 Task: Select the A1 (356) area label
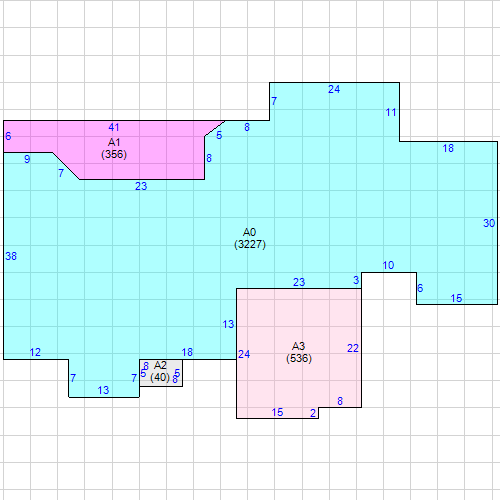(114, 148)
